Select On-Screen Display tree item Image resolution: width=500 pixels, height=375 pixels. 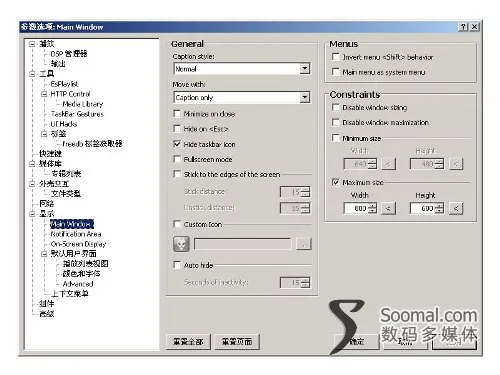(78, 244)
